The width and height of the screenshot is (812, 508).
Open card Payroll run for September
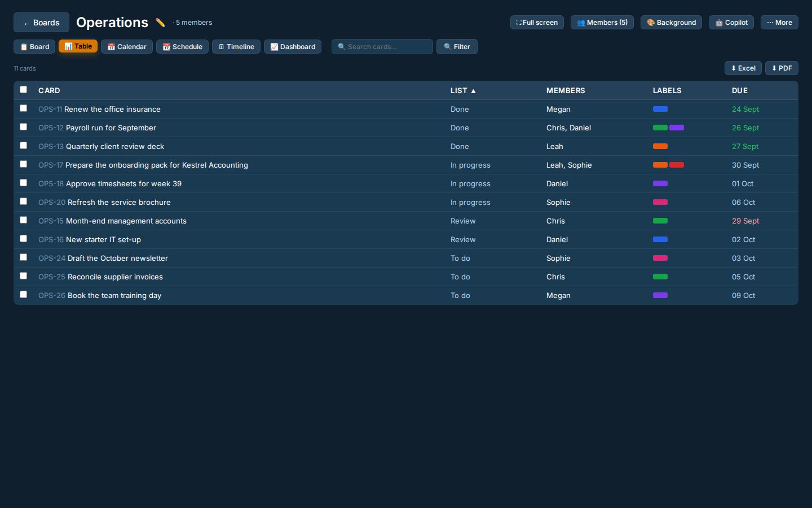[x=111, y=128]
